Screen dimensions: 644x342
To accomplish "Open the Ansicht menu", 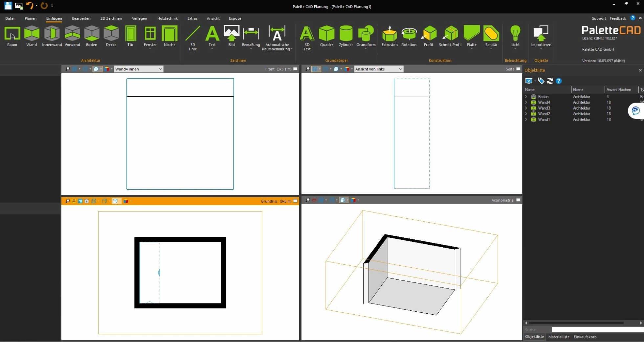I will 213,18.
